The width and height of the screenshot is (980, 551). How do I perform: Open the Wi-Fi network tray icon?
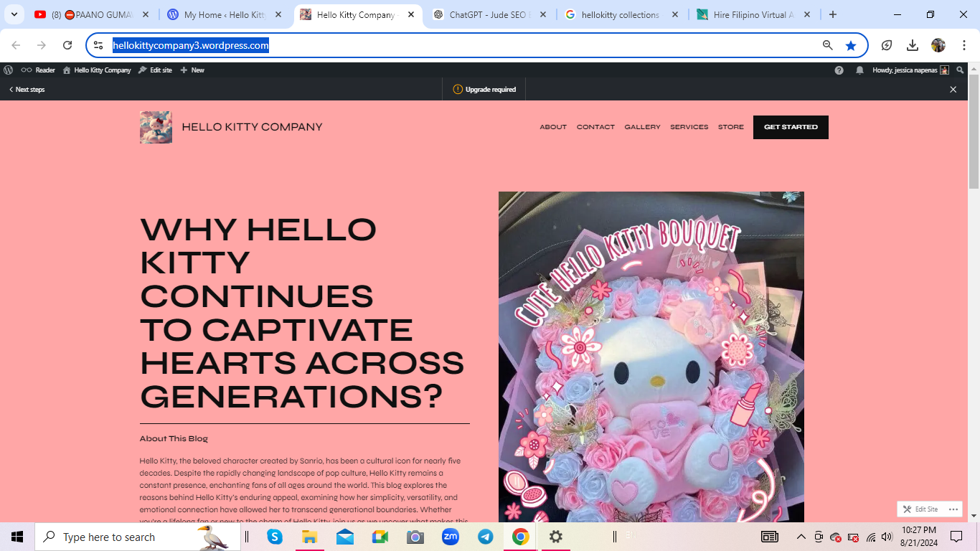pos(871,537)
